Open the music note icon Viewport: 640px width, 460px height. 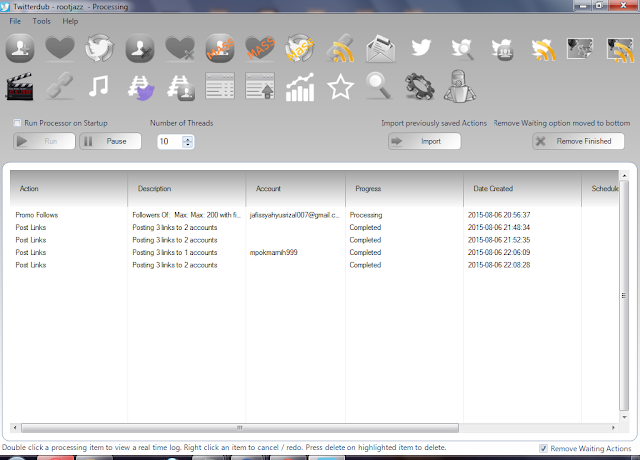click(99, 86)
